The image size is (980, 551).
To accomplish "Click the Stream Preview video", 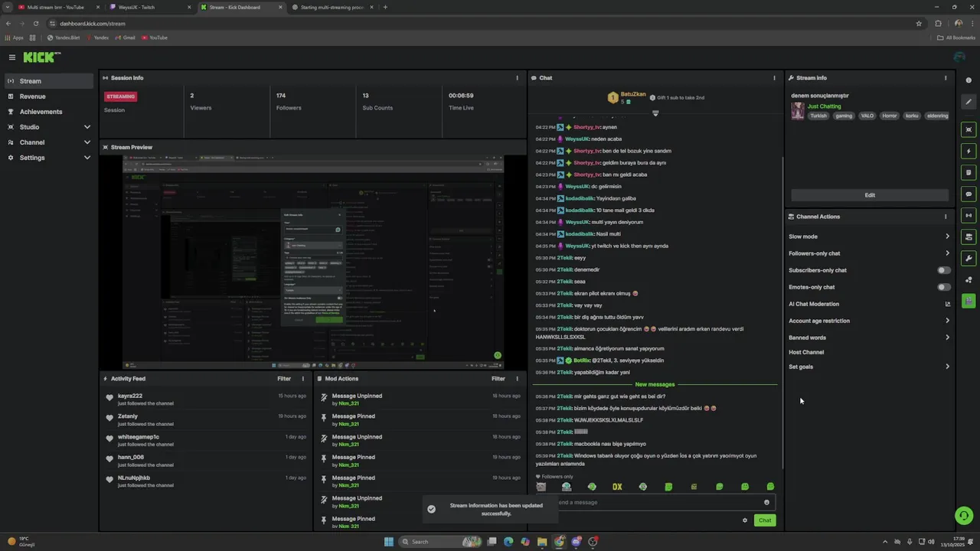I will click(x=313, y=262).
